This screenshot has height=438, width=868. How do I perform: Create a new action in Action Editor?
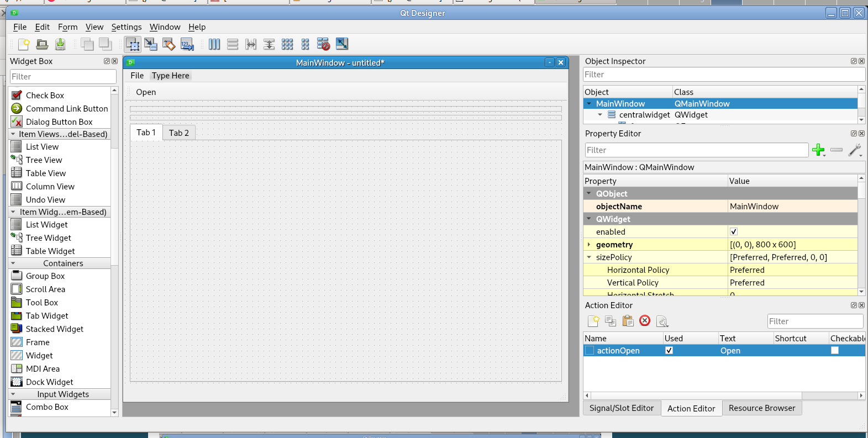593,321
